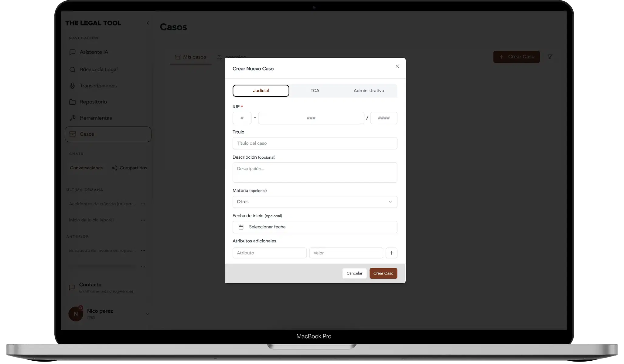Viewport: 624px width, 364px height.
Task: Click the Nico perez avatar
Action: 76,314
